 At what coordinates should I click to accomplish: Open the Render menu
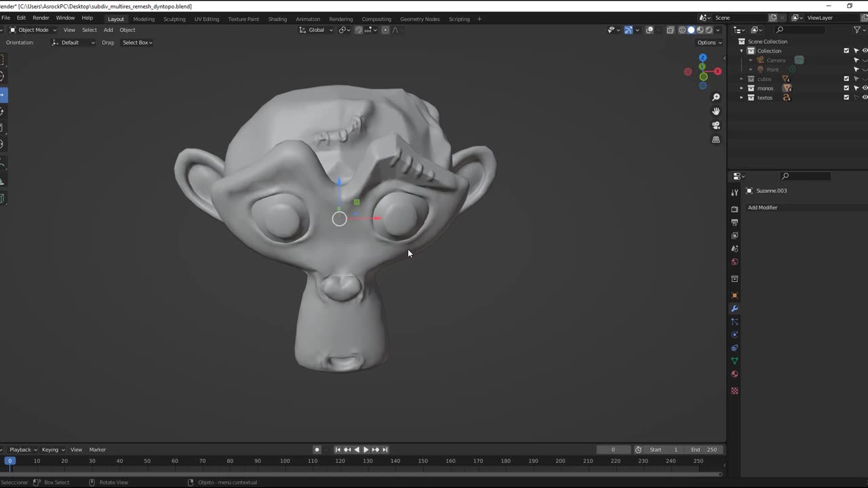[x=41, y=18]
